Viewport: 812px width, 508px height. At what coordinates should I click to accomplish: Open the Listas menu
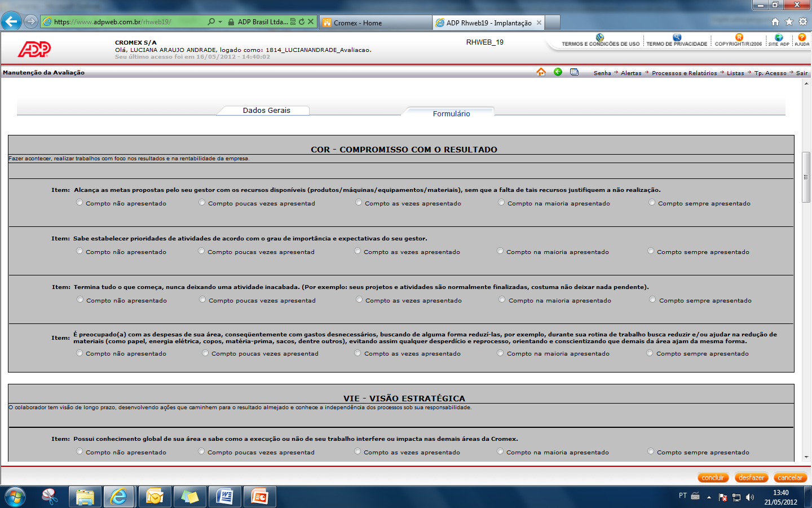pos(735,73)
